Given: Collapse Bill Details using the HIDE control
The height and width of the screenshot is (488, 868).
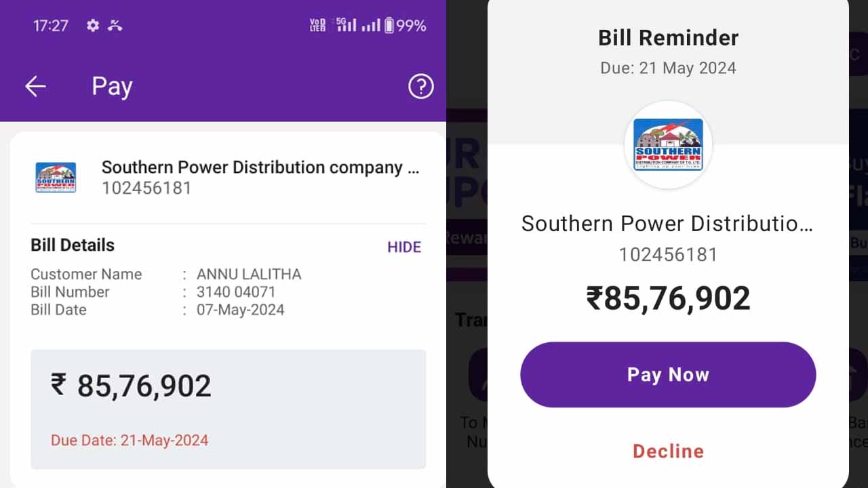Looking at the screenshot, I should click(403, 247).
